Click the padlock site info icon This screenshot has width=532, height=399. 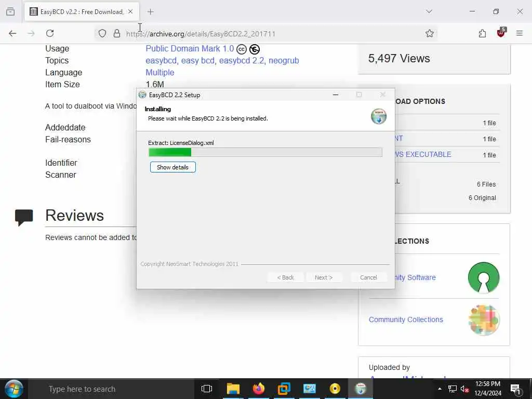click(x=117, y=33)
